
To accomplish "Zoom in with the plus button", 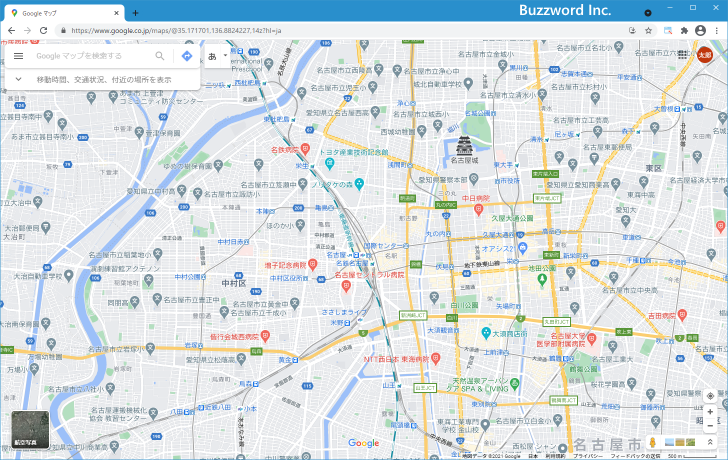I will tap(710, 412).
